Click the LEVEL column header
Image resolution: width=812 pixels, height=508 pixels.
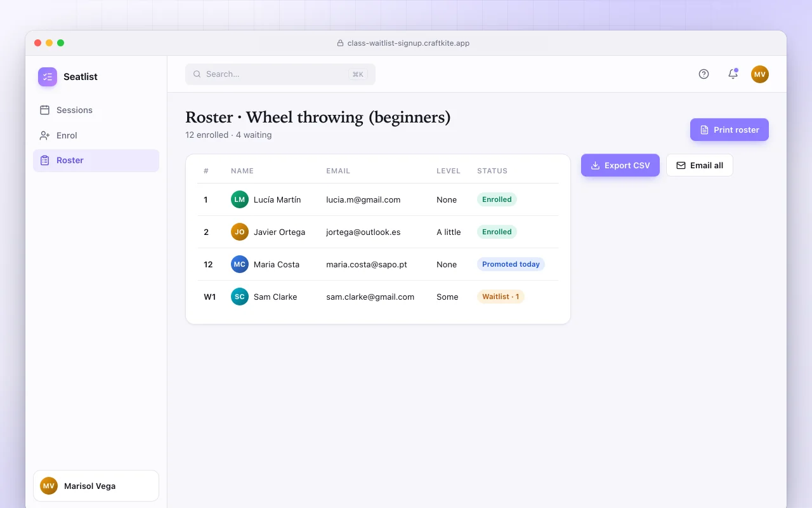click(x=448, y=171)
